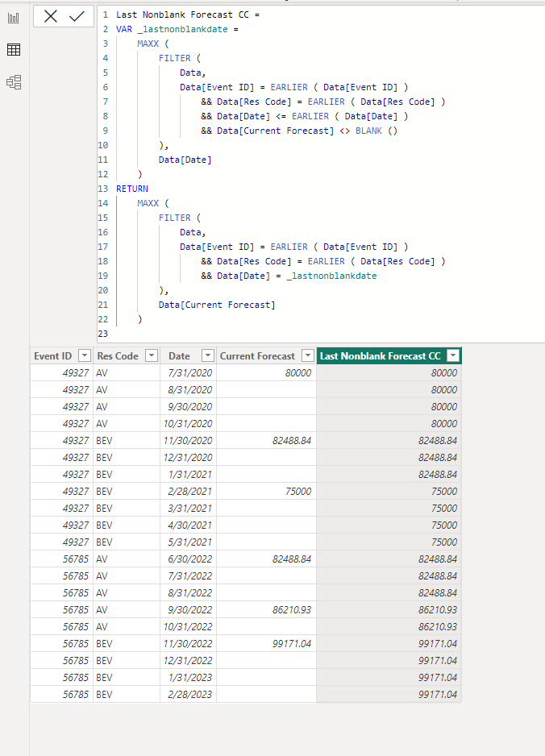Select Last Nonblank Forecast value for 10/31/2022
545x756 pixels.
tap(389, 626)
